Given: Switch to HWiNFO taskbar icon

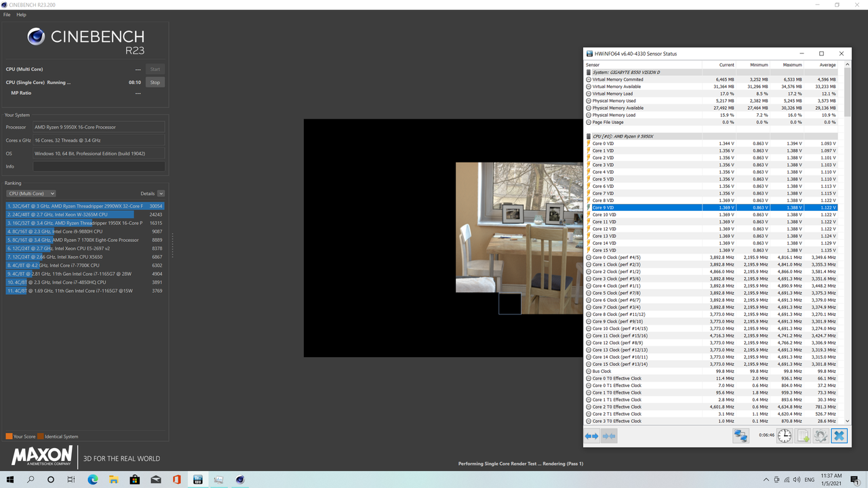Looking at the screenshot, I should [x=197, y=479].
